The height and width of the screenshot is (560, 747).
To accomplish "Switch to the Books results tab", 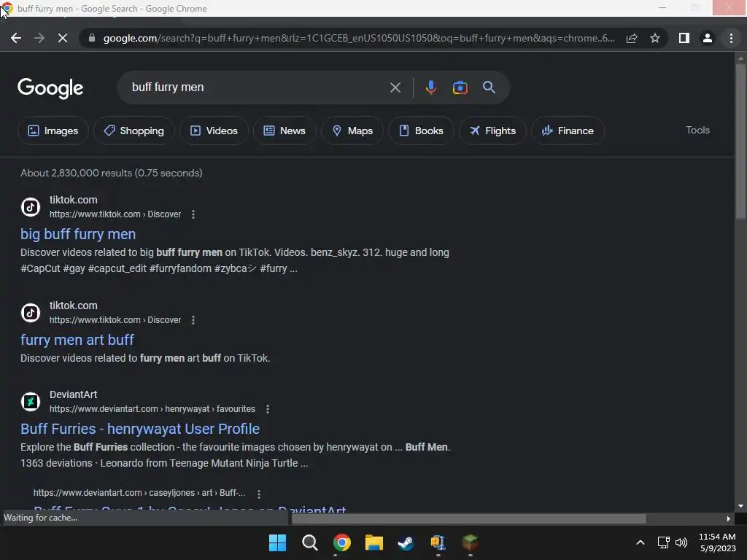I will [x=421, y=131].
